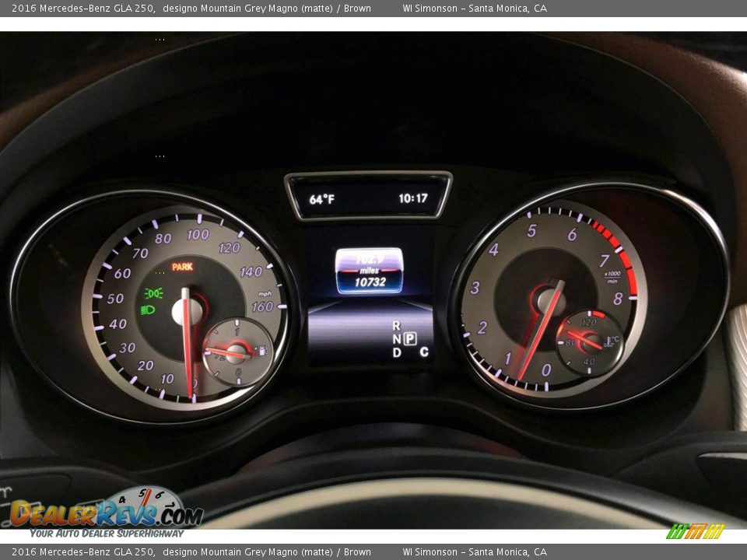Click the green front fog lamp indicator icon
Viewport: 747px width, 560px height.
click(x=154, y=293)
